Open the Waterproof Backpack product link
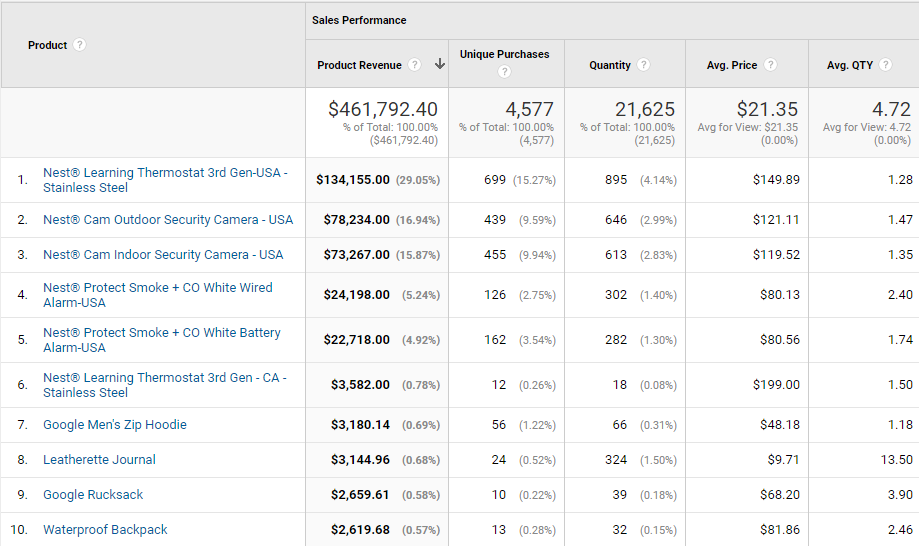 (105, 530)
